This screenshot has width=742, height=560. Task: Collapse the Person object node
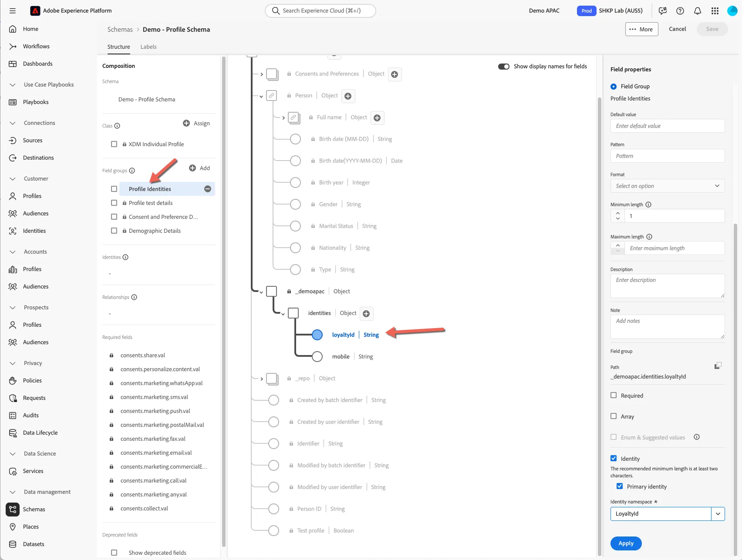coord(261,97)
